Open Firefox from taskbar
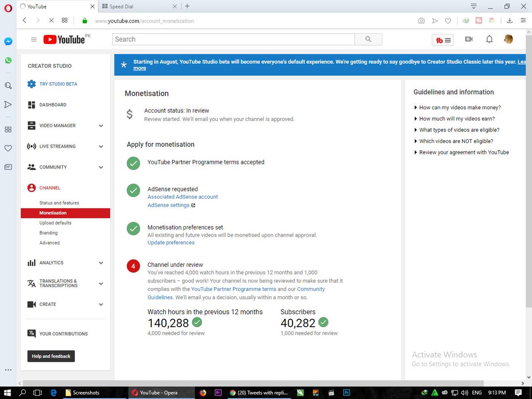This screenshot has height=399, width=532. [x=203, y=392]
